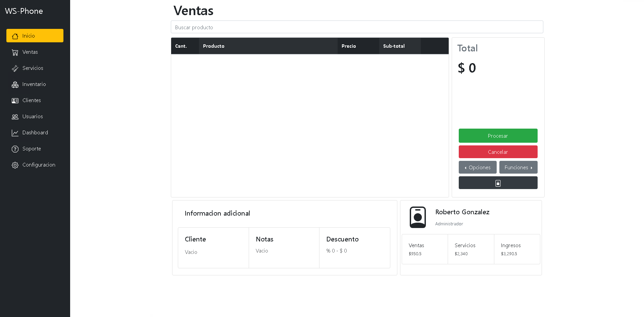Image resolution: width=644 pixels, height=317 pixels.
Task: Click the ID card Clientes icon
Action: point(15,101)
